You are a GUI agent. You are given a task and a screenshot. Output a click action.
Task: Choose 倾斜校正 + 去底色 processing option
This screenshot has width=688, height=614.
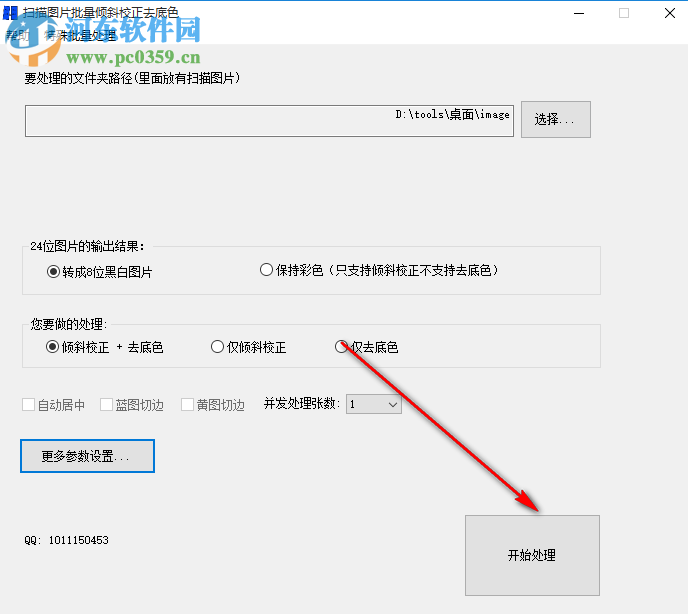pyautogui.click(x=104, y=347)
